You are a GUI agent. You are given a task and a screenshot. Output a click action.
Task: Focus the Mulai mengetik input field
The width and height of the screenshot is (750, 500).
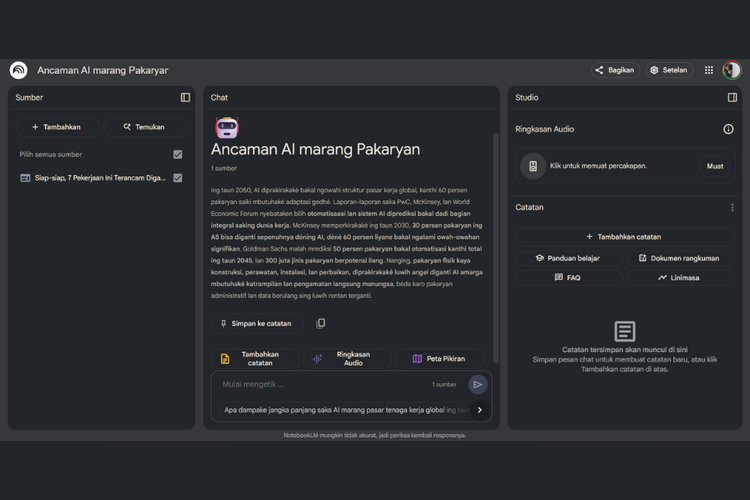320,384
